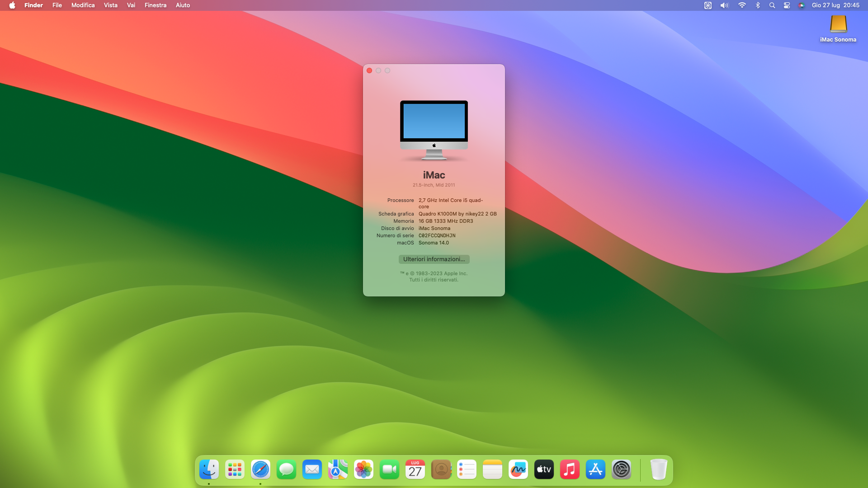Open the Vista menu
This screenshot has height=488, width=868.
110,5
